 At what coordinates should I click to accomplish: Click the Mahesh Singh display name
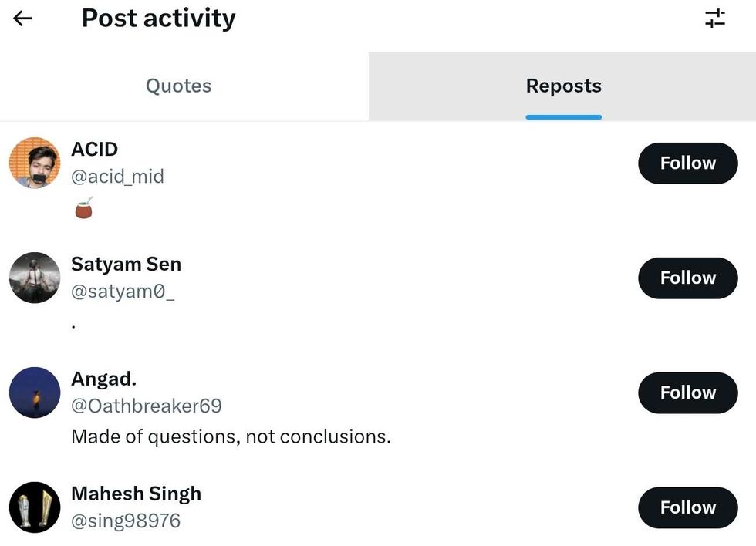point(136,494)
